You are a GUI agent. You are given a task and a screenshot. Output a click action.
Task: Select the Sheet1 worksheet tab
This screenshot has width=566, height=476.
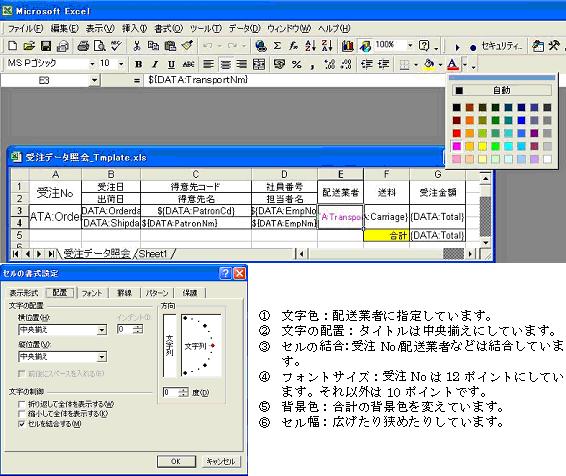click(153, 254)
